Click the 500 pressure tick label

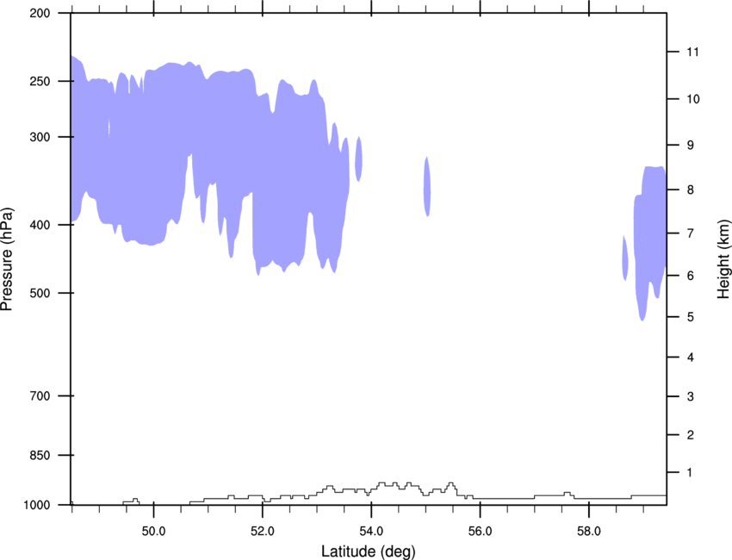point(40,293)
